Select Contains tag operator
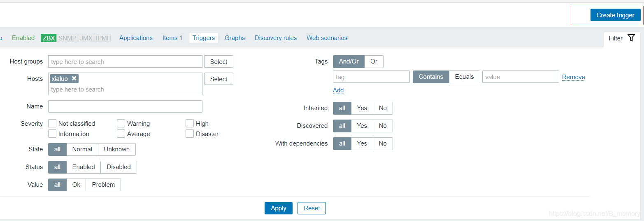Image resolution: width=644 pixels, height=221 pixels. tap(431, 77)
